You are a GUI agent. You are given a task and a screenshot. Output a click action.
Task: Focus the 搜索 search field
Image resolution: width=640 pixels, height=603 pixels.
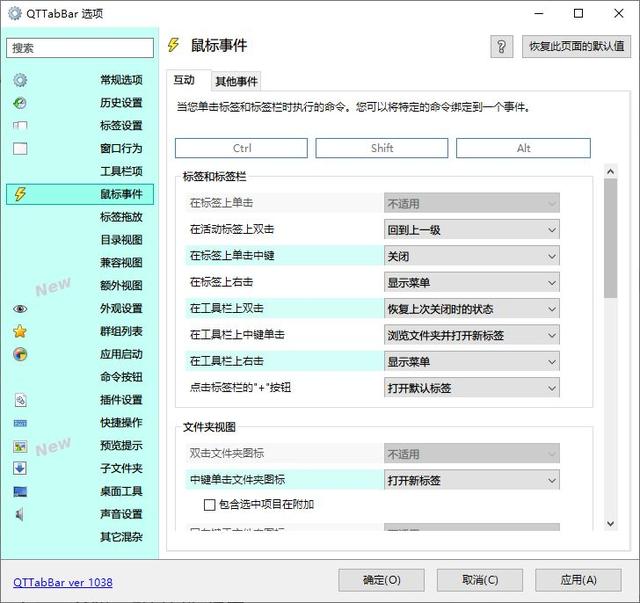pos(80,48)
